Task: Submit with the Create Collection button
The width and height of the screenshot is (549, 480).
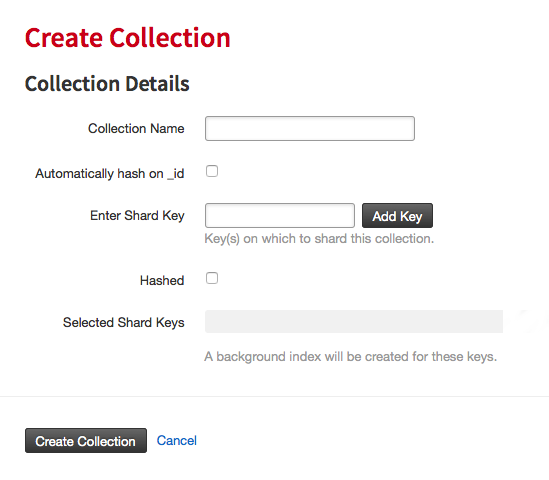Action: [86, 440]
